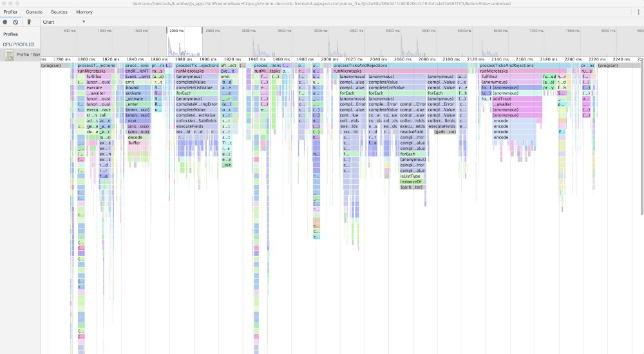This screenshot has height=354, width=644.
Task: Click the pink addTrace frame
Action: (502, 98)
